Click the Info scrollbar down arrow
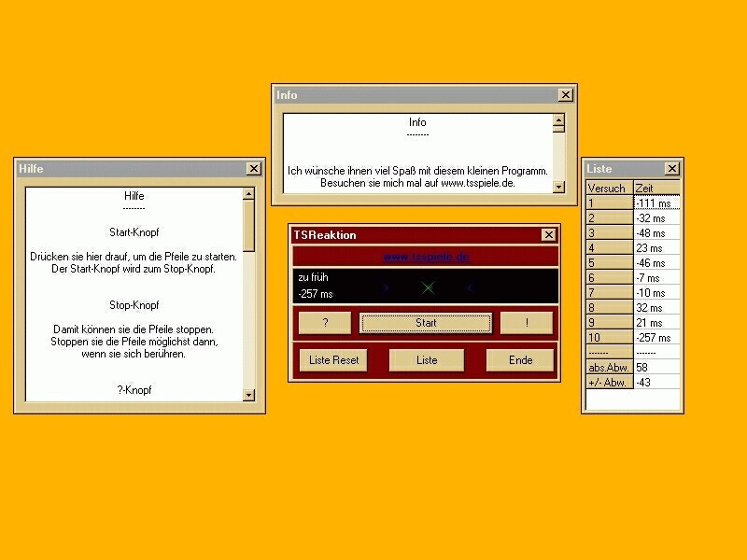Screen dimensions: 747x560 click(558, 188)
